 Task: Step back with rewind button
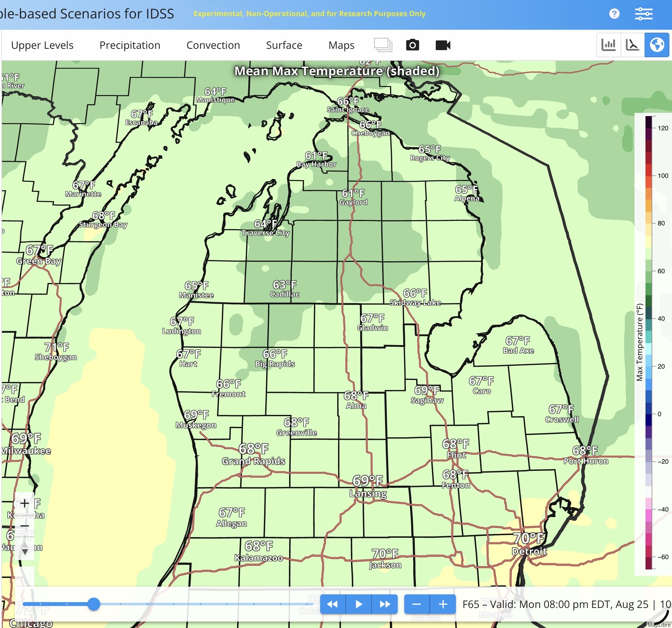(332, 604)
